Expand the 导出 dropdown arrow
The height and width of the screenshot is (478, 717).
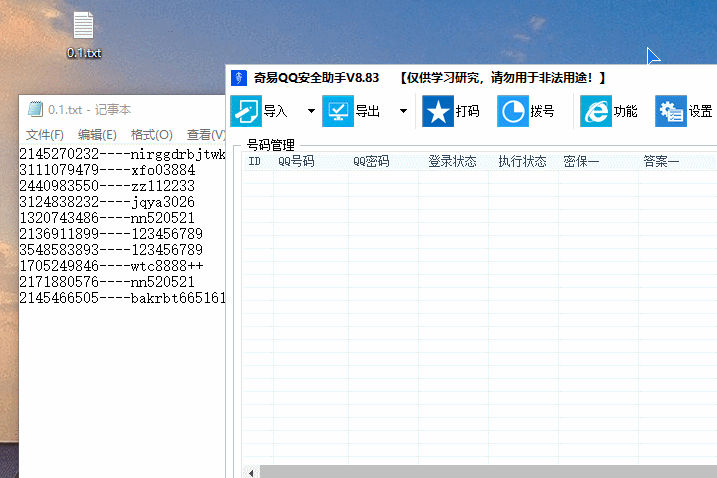tap(403, 111)
